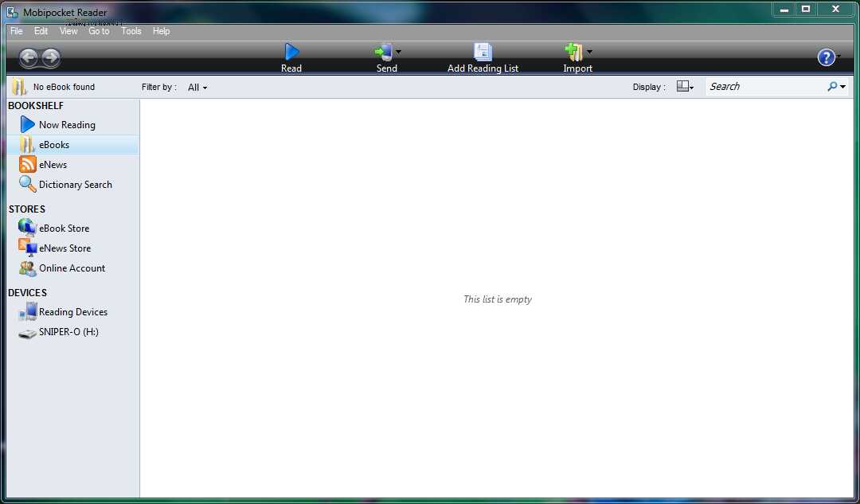Click the STORES section header
Image resolution: width=860 pixels, height=504 pixels.
coord(27,209)
